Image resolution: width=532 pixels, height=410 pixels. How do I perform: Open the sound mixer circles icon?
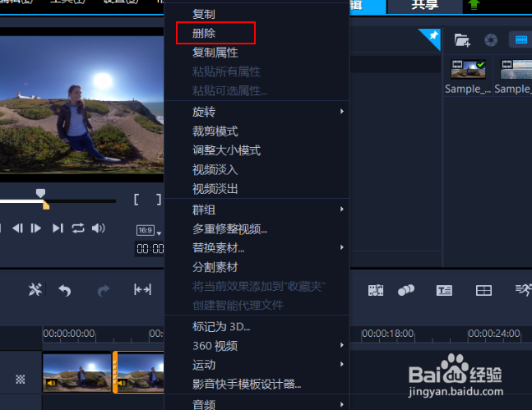click(406, 290)
